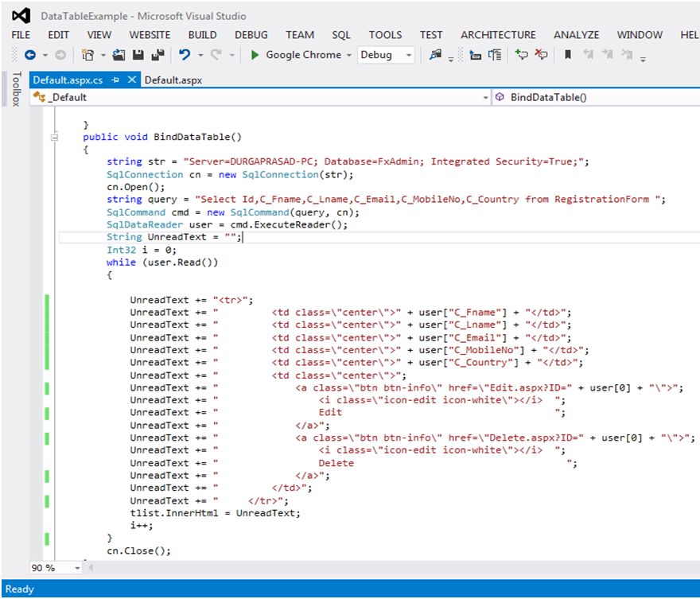Collapse the BindDataTable method outline marker
Image resolution: width=700 pixels, height=599 pixels.
click(54, 136)
